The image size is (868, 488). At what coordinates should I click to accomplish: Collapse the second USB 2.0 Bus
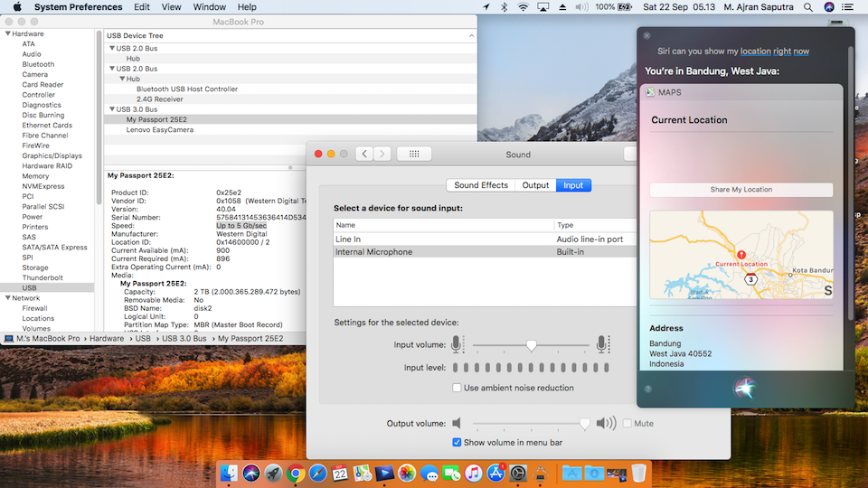[x=112, y=69]
